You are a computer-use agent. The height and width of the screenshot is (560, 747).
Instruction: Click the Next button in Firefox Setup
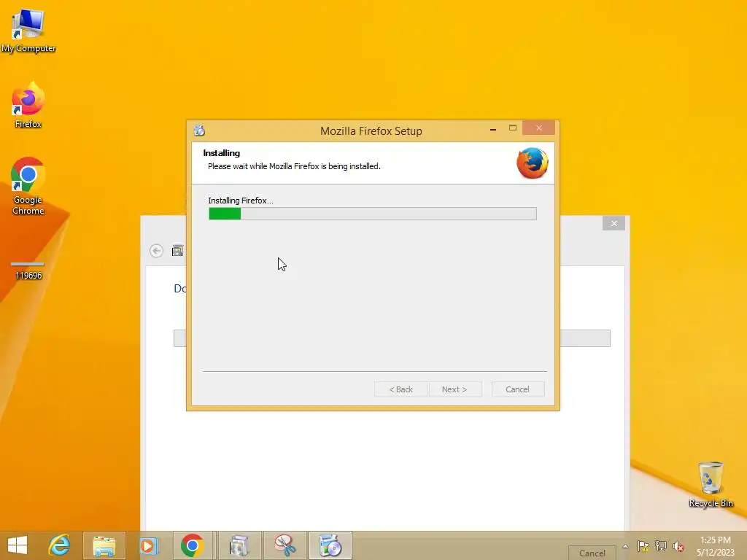pos(454,389)
